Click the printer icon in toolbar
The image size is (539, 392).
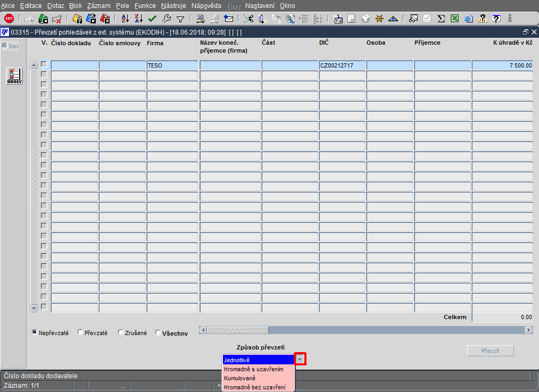[x=201, y=19]
